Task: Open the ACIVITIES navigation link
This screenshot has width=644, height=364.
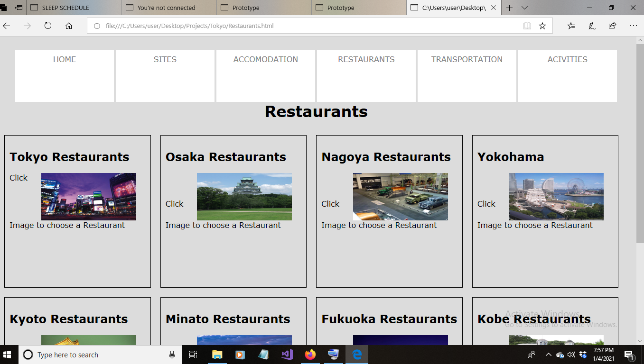Action: pyautogui.click(x=568, y=59)
